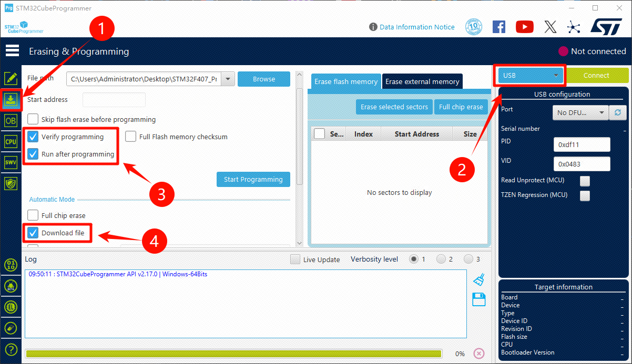Click the broom icon to clear log

478,279
